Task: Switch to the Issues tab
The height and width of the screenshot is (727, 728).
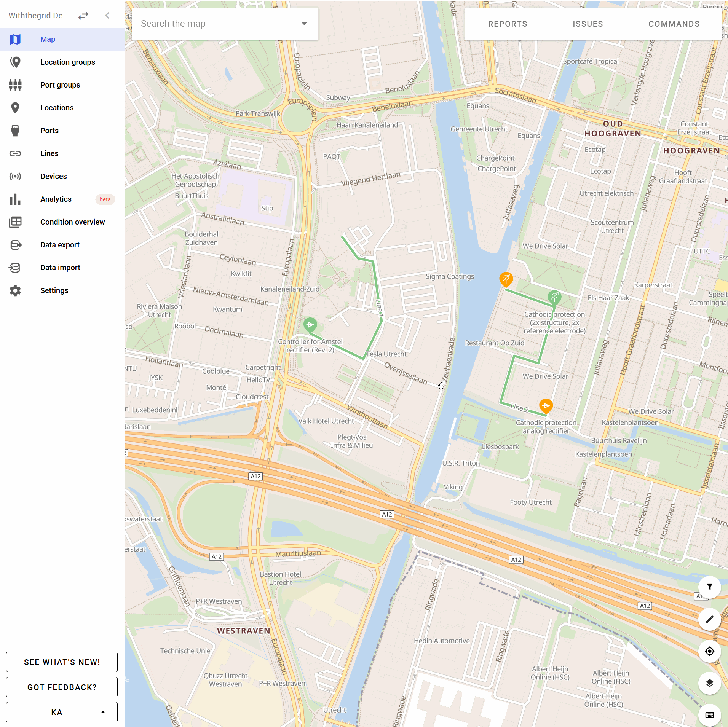Action: [588, 24]
